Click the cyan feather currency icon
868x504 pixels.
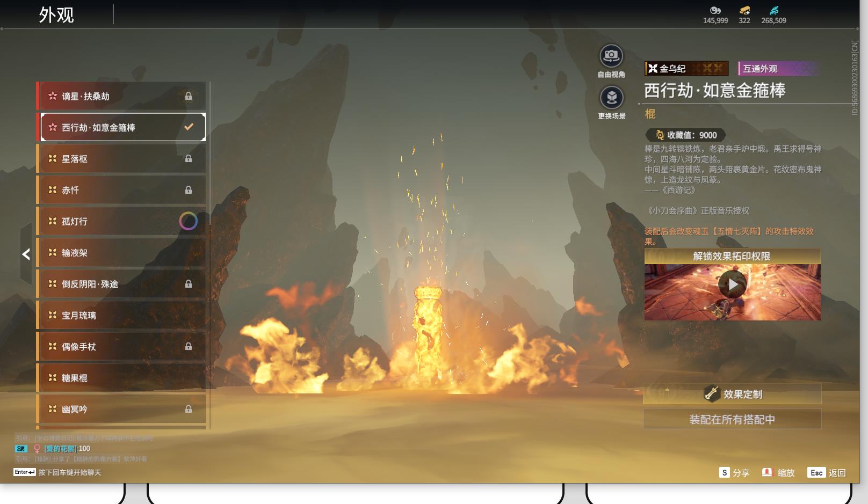[x=773, y=10]
